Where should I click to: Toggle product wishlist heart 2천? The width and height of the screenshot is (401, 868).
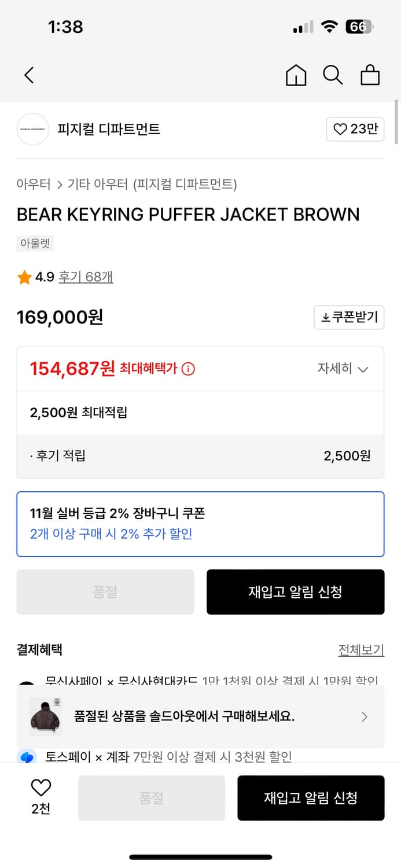(x=41, y=788)
